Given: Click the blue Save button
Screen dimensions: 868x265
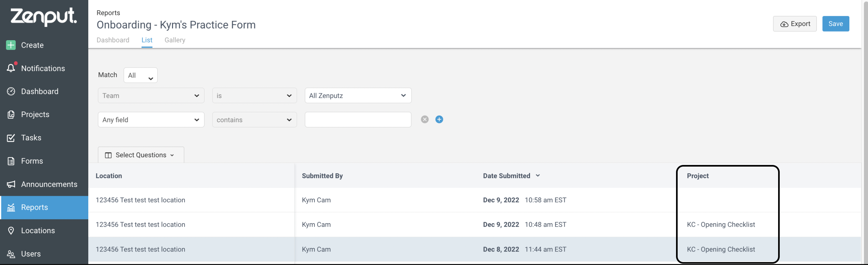Looking at the screenshot, I should point(836,23).
